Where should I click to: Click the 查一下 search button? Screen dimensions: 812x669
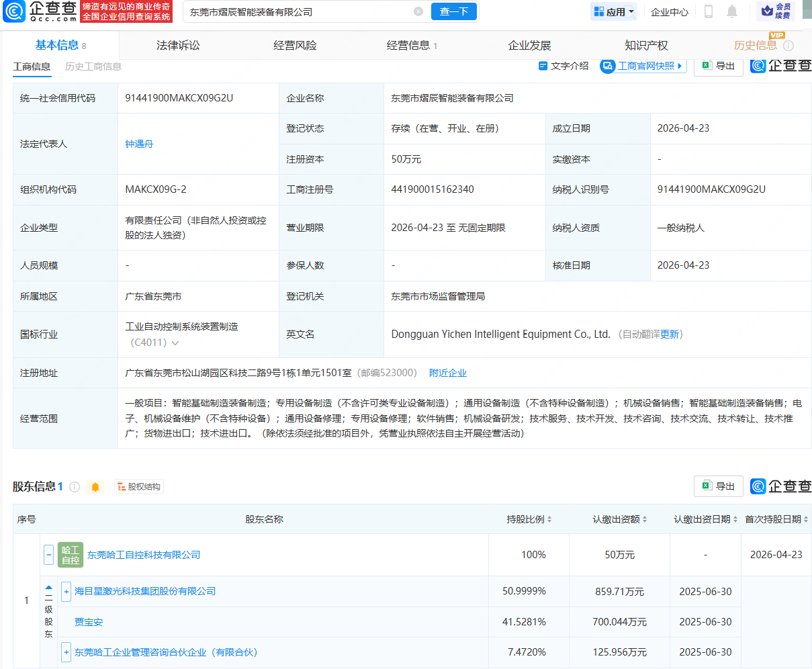tap(454, 11)
